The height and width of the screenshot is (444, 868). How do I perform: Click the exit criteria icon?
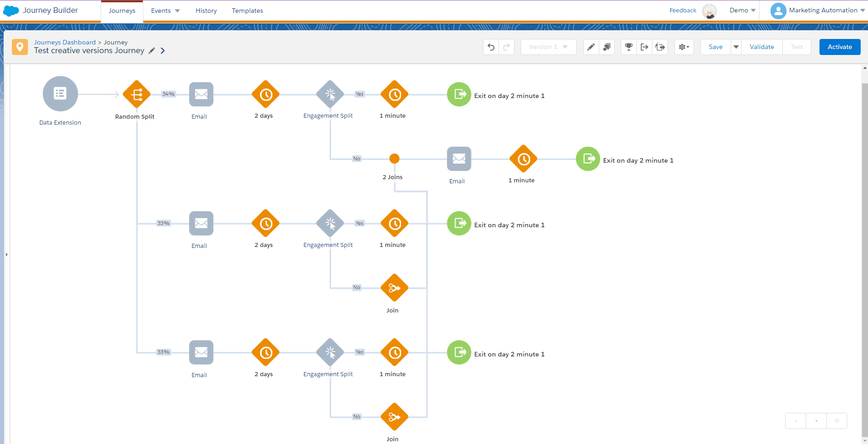644,47
